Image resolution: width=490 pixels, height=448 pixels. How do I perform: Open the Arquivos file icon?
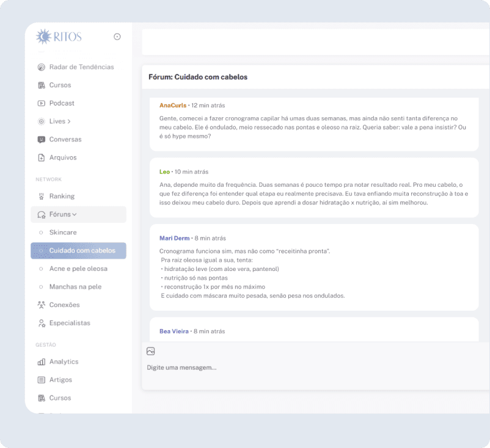tap(42, 157)
